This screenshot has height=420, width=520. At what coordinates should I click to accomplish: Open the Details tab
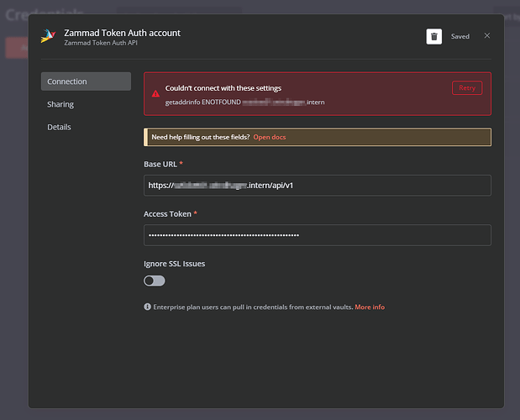pyautogui.click(x=59, y=127)
